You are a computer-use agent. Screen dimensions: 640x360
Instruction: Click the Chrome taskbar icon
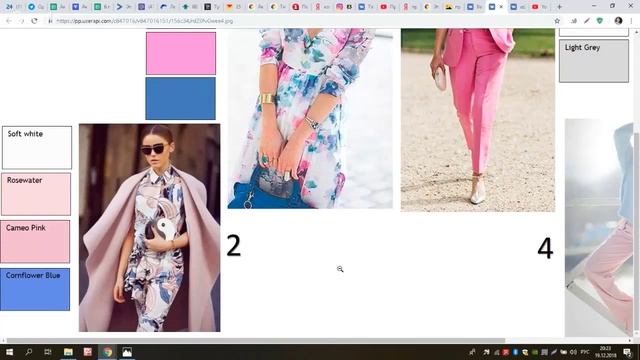click(107, 352)
